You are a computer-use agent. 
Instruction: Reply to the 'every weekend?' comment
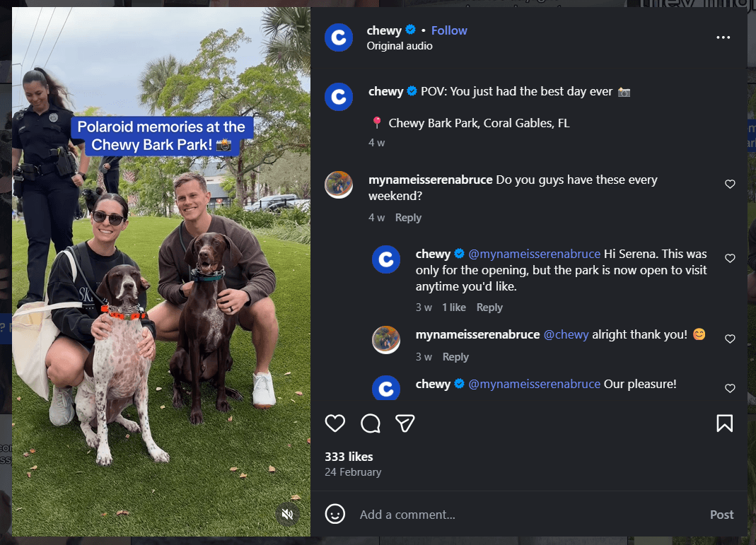408,218
